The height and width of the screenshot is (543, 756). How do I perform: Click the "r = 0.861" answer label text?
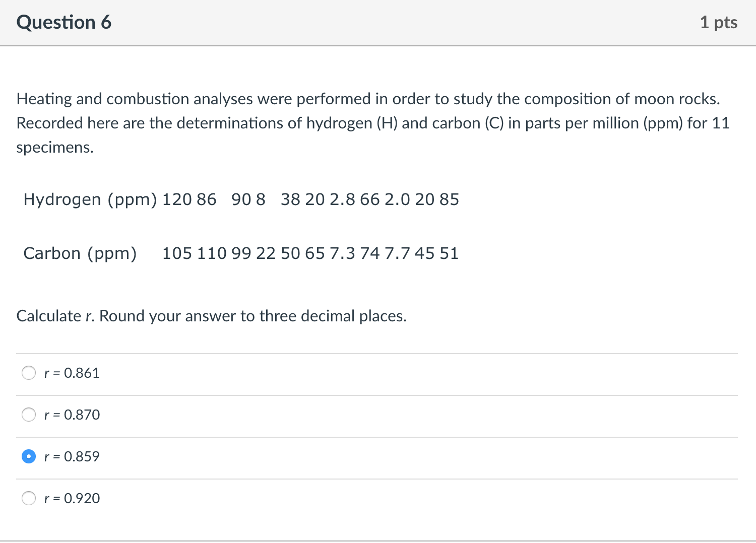[x=72, y=373]
